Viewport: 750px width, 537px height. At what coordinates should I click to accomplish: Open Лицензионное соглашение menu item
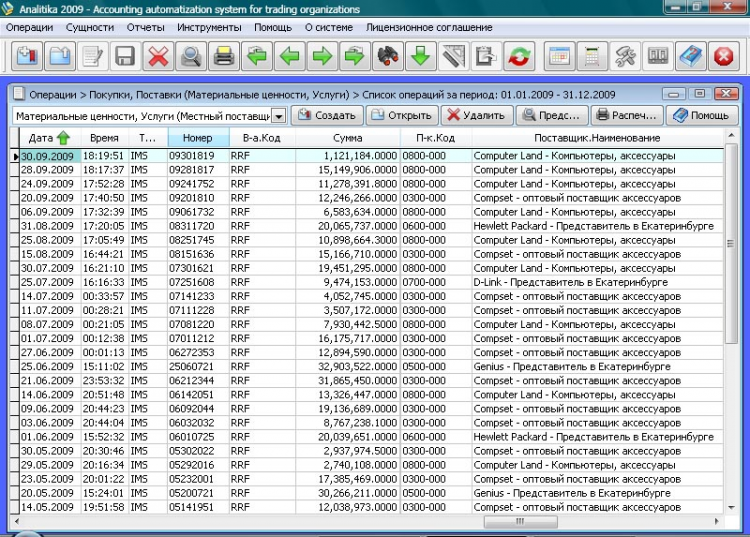point(429,28)
